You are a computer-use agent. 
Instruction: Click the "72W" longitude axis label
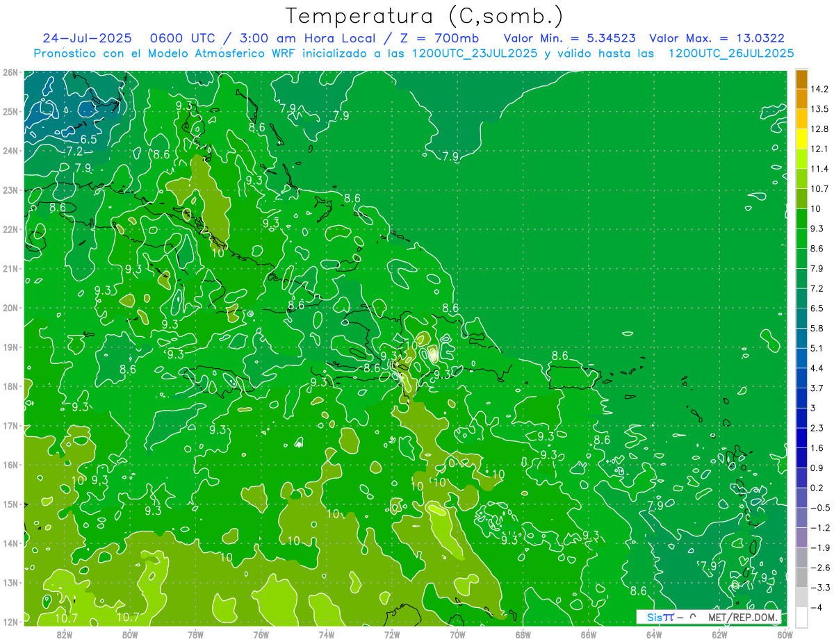click(x=392, y=634)
